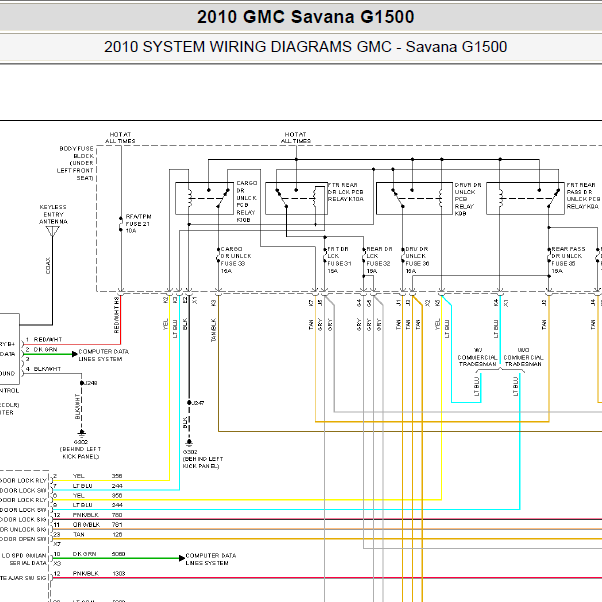Click the 'W/O COMMERCIAL TRADESMAN' option label
602x602 pixels.
click(x=523, y=357)
